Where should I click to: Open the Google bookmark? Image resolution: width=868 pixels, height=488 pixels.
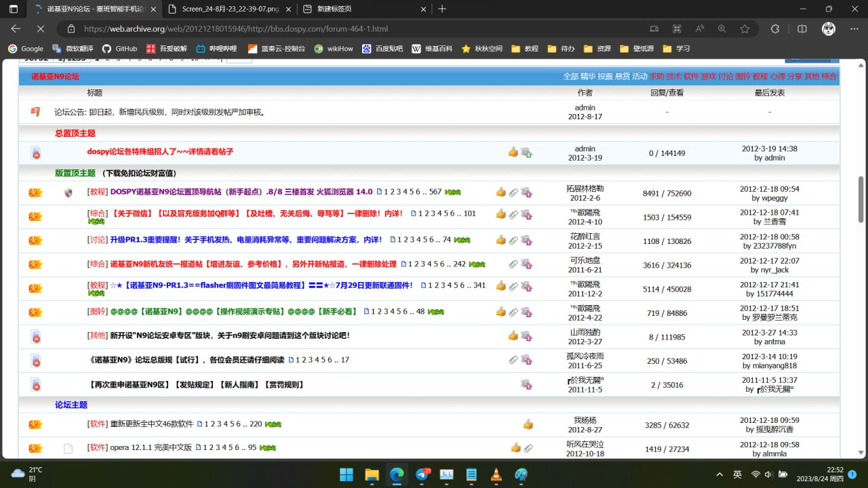25,49
